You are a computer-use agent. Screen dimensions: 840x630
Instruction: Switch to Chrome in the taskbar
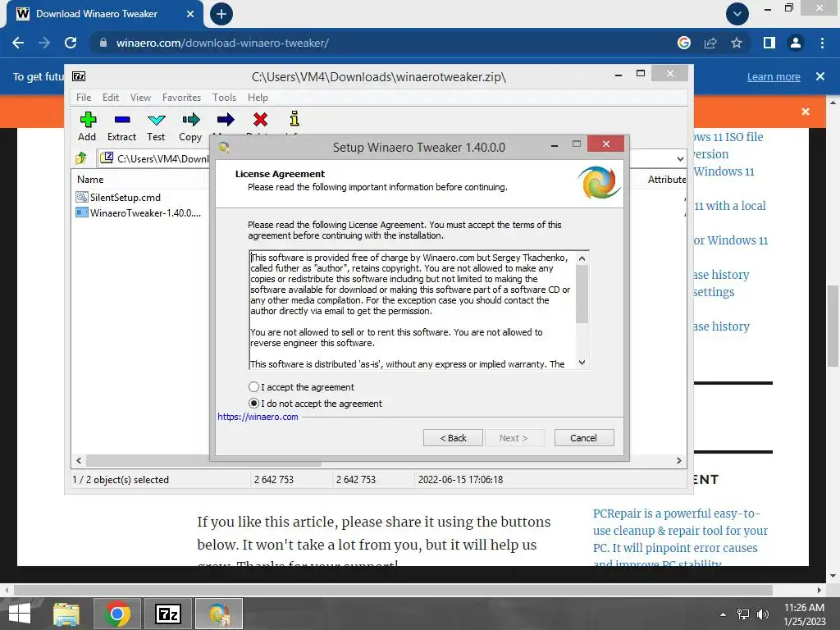tap(117, 614)
